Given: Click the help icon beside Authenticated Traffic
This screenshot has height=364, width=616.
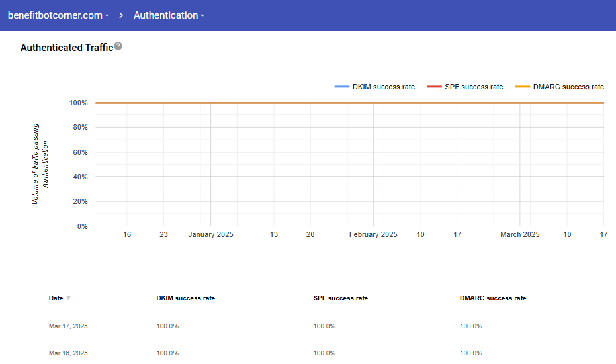Looking at the screenshot, I should click(118, 46).
